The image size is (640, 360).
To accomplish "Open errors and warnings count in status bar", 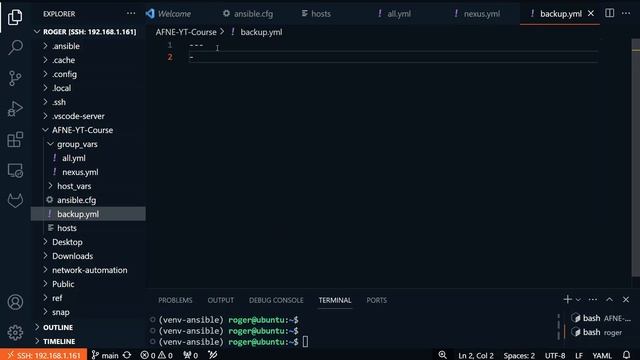I will click(156, 355).
